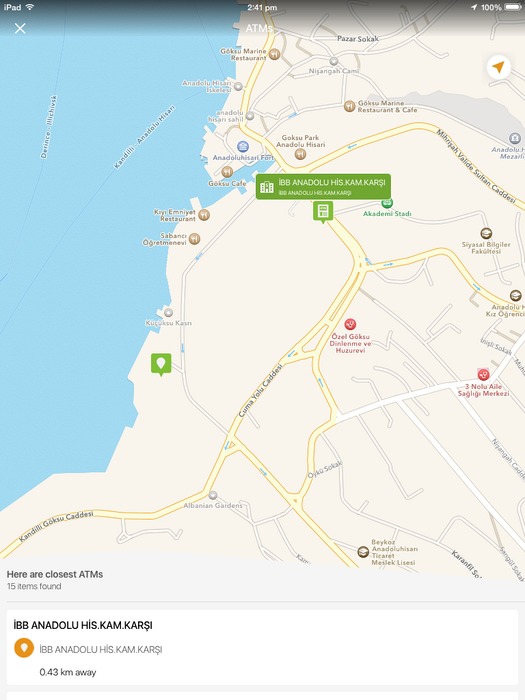Open the İBB ANADOLU HİS.KAM.KARŞI list result
The height and width of the screenshot is (700, 525).
tap(262, 647)
